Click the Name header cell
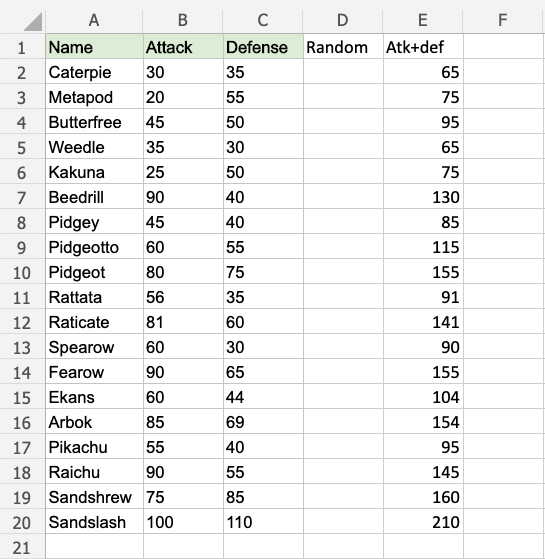545x559 pixels. [x=94, y=47]
